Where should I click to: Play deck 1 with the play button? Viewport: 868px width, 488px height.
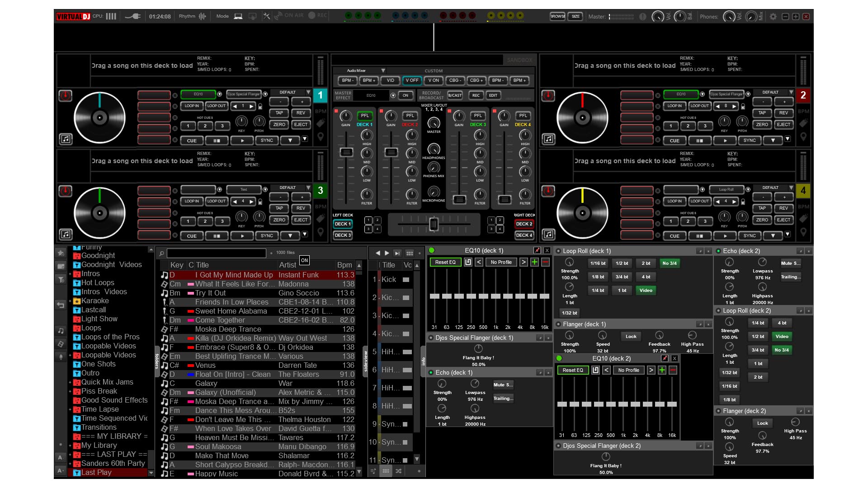(x=242, y=141)
